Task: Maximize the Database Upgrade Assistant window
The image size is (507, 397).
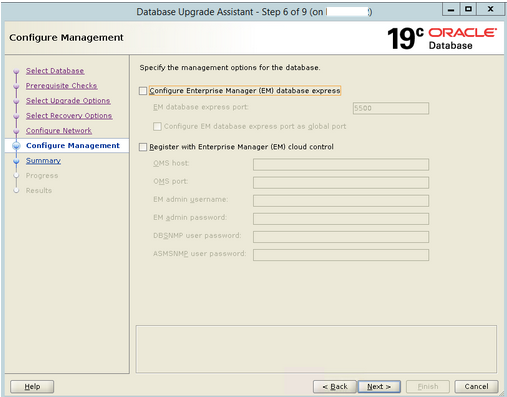Action: [x=469, y=9]
